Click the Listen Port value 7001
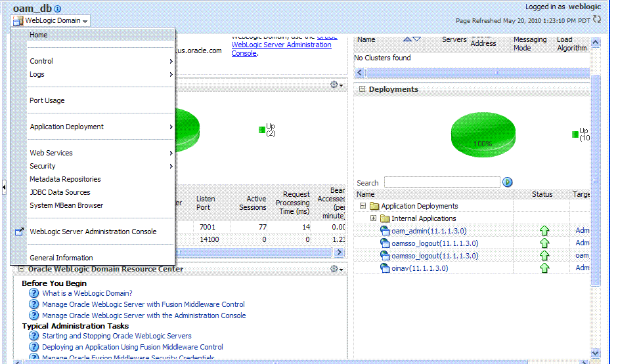The width and height of the screenshot is (618, 364). pyautogui.click(x=208, y=227)
